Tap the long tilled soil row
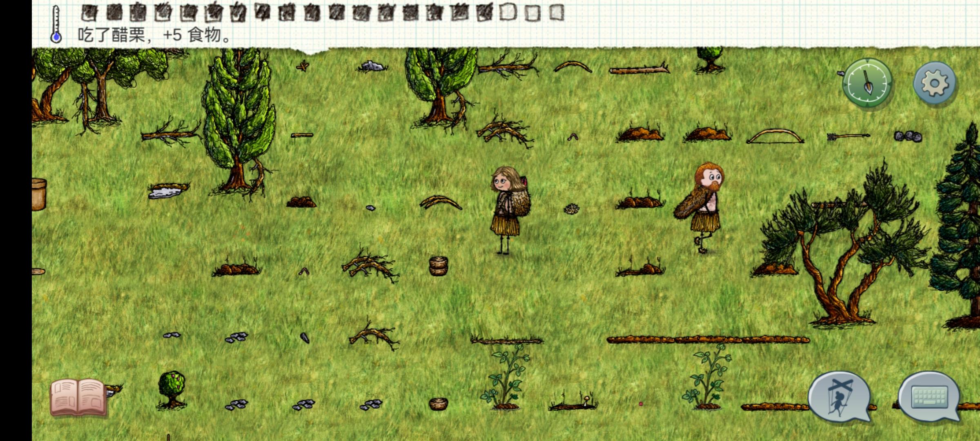Screen dimensions: 980x441 [708, 340]
